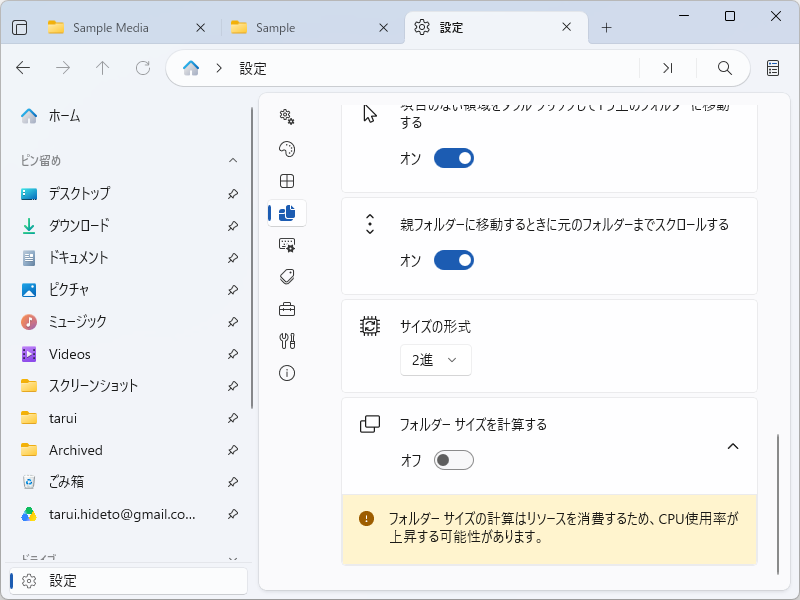The height and width of the screenshot is (600, 800).
Task: Open Actions keyboard settings icon
Action: tap(287, 245)
